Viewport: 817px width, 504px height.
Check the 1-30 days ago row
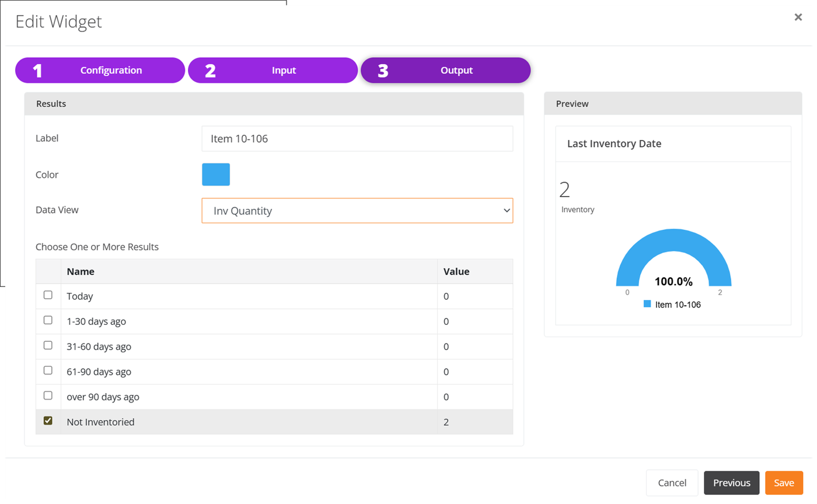tap(48, 320)
